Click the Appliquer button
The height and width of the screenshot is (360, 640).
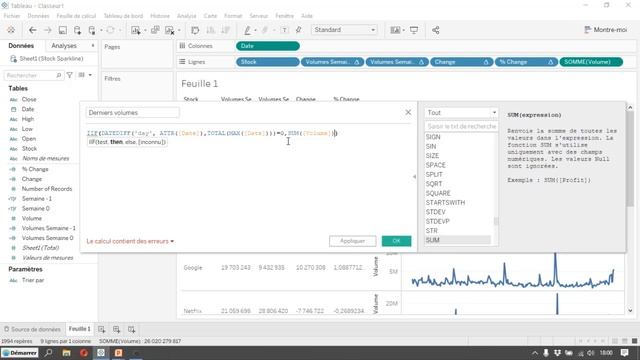pos(353,241)
